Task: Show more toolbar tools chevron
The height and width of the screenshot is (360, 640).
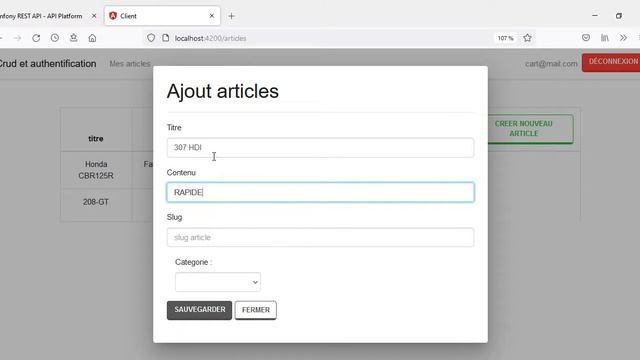Action: (623, 38)
